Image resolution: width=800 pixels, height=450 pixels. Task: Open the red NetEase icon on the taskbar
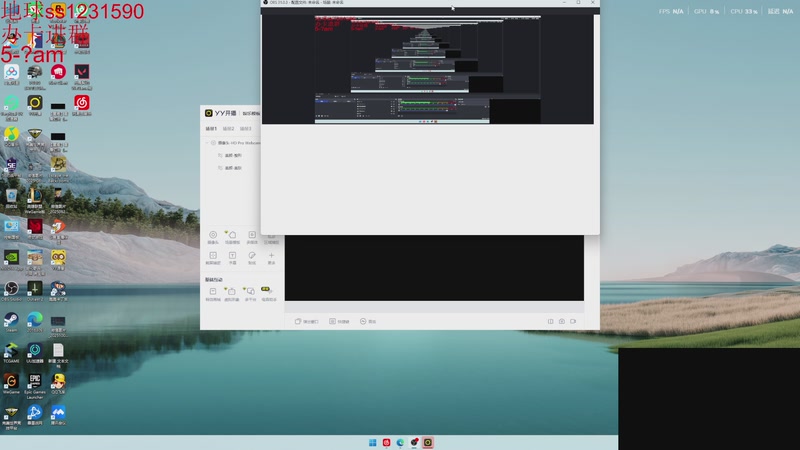[386, 442]
